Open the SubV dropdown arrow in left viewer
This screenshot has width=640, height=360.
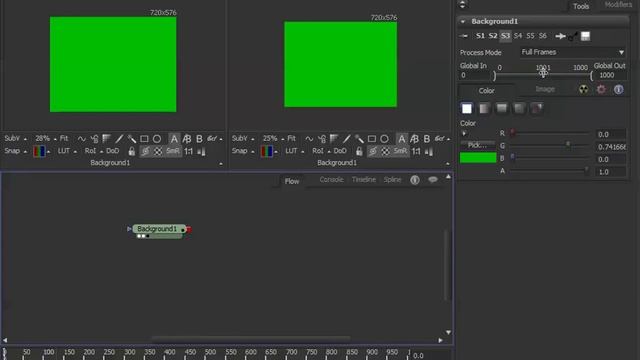coord(25,139)
